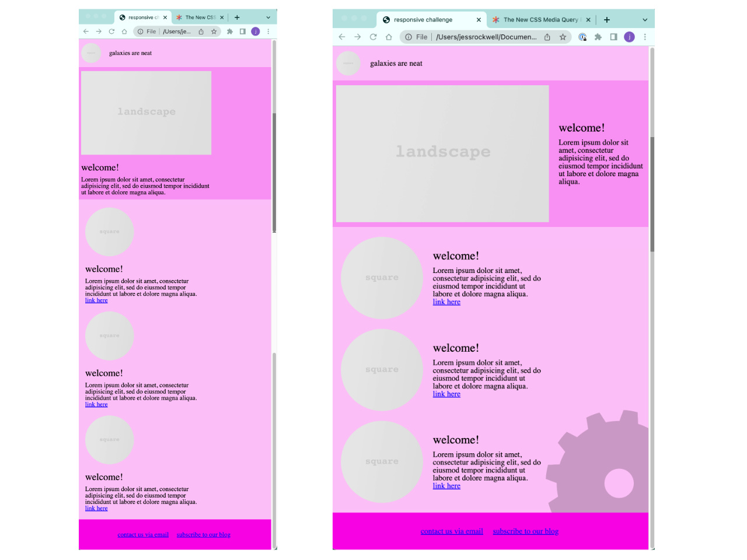Click the purple profile avatar
The height and width of the screenshot is (560, 747).
click(x=629, y=37)
